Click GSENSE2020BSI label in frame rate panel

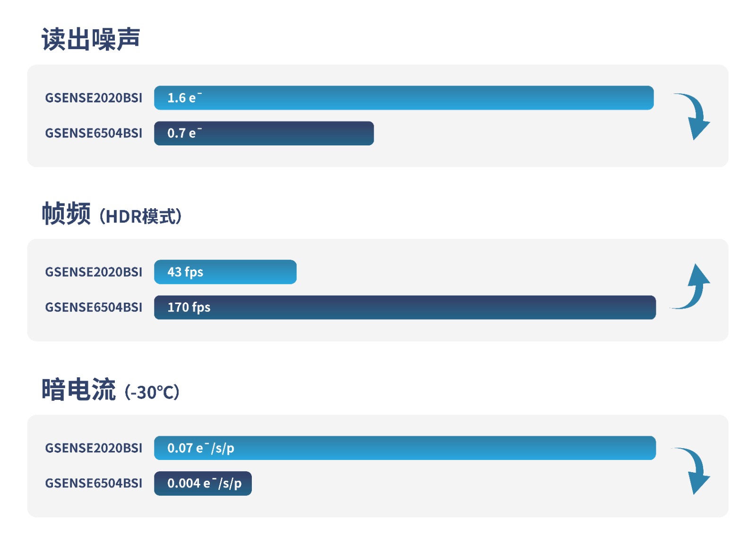[x=94, y=272]
